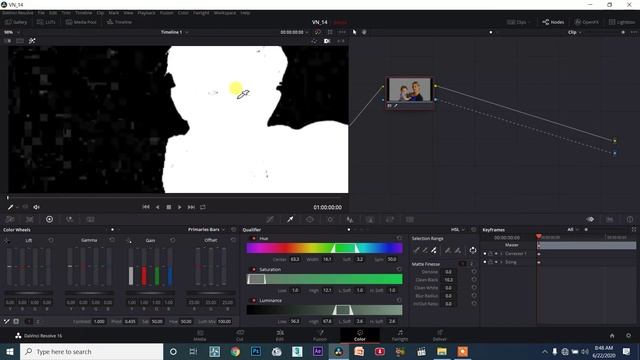The image size is (640, 360).
Task: Reset the Hue qualifier range
Action: (399, 238)
